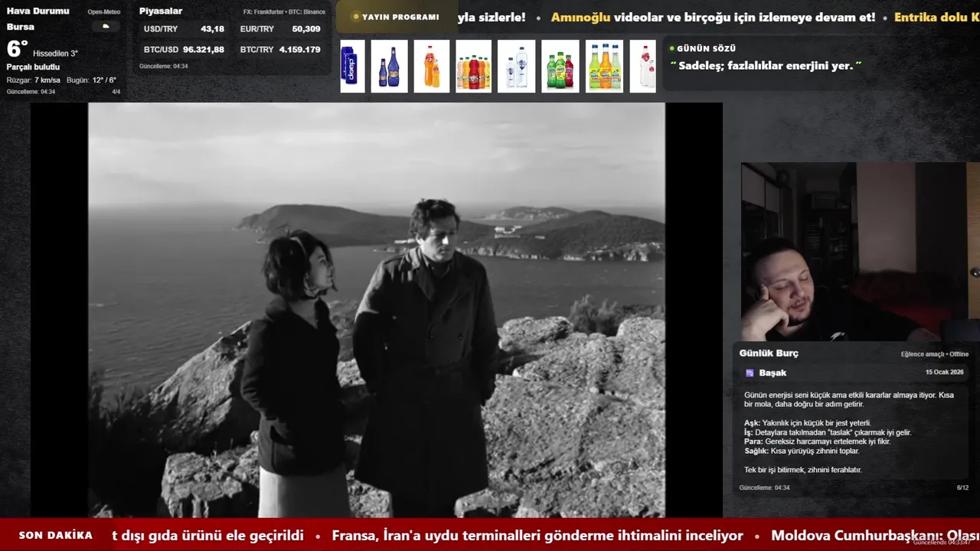Click the 'Eğlence amaçlı • Offline' label

tap(935, 354)
